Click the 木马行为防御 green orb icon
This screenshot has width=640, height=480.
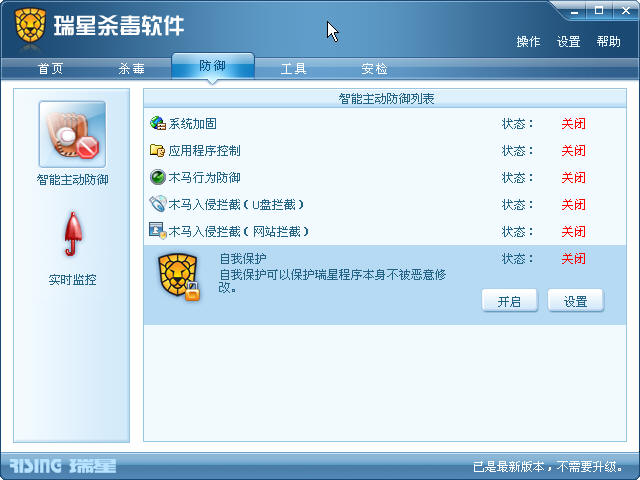tap(158, 177)
